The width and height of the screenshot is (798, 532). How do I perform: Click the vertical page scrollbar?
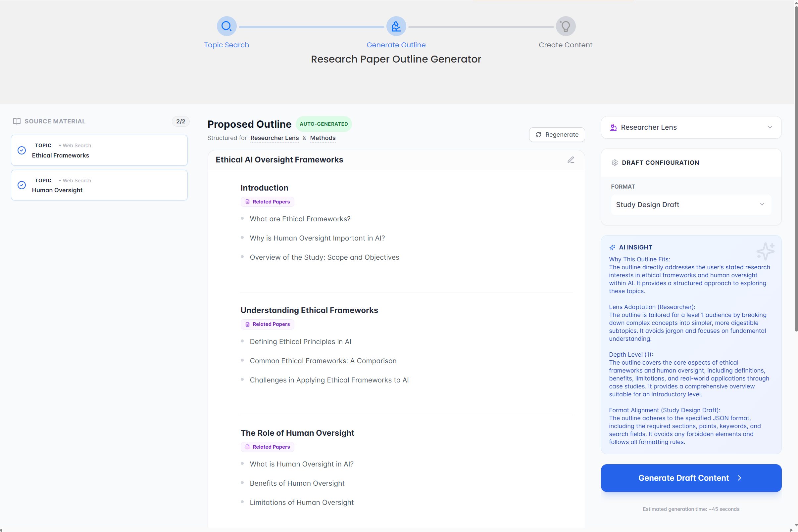(x=796, y=170)
